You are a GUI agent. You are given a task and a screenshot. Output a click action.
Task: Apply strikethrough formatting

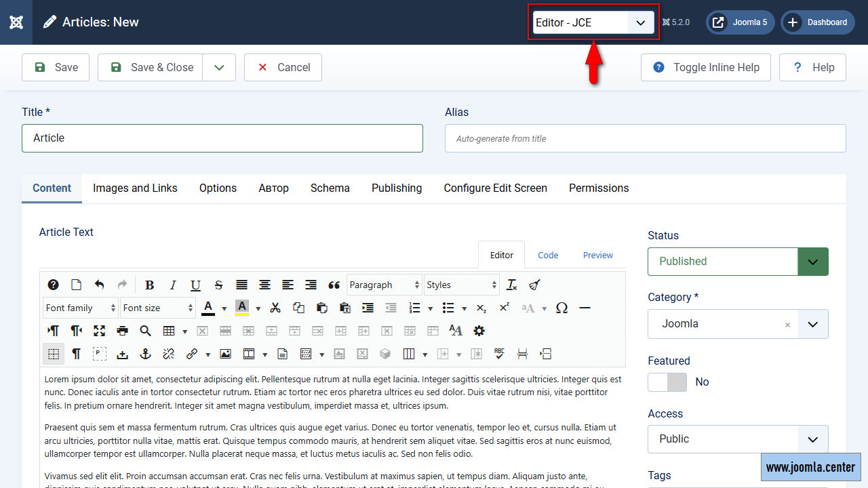pos(218,285)
